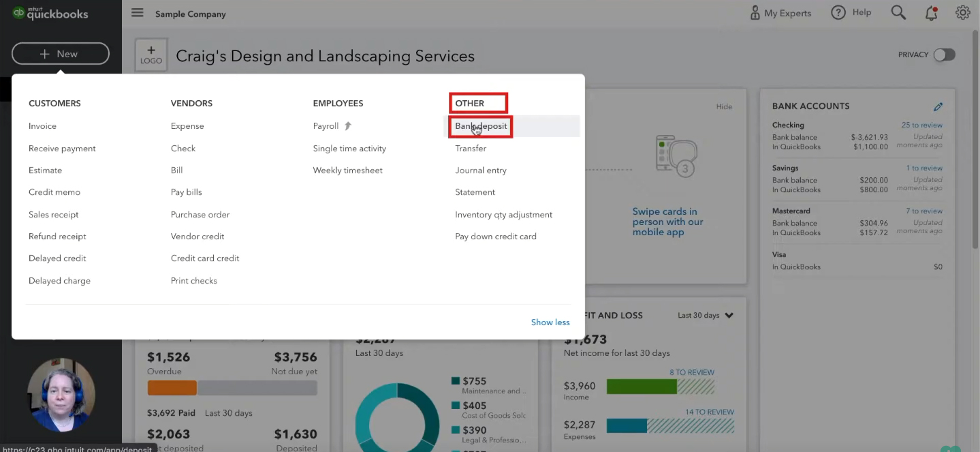The image size is (980, 452).
Task: Open My Experts
Action: (x=780, y=13)
